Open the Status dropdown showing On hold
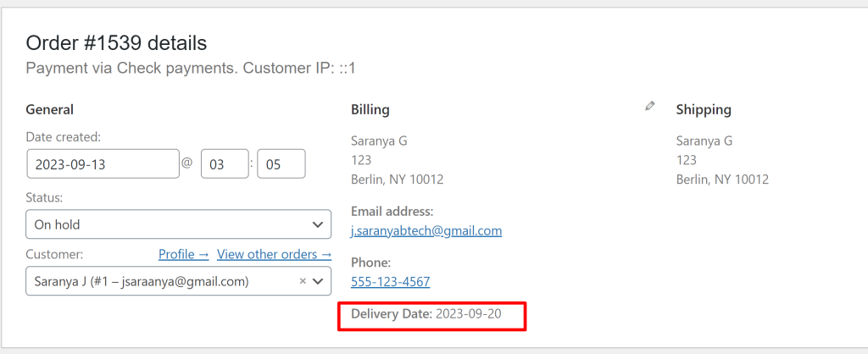 coord(178,224)
